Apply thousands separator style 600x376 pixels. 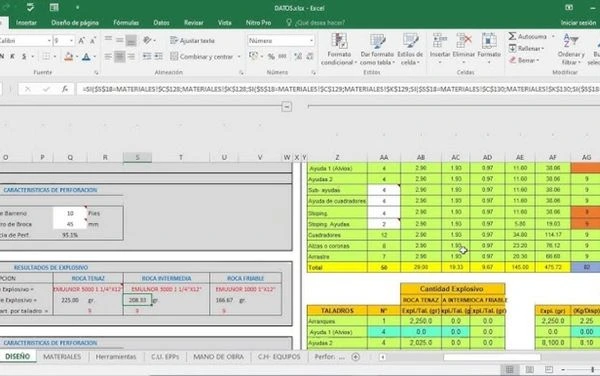point(282,57)
